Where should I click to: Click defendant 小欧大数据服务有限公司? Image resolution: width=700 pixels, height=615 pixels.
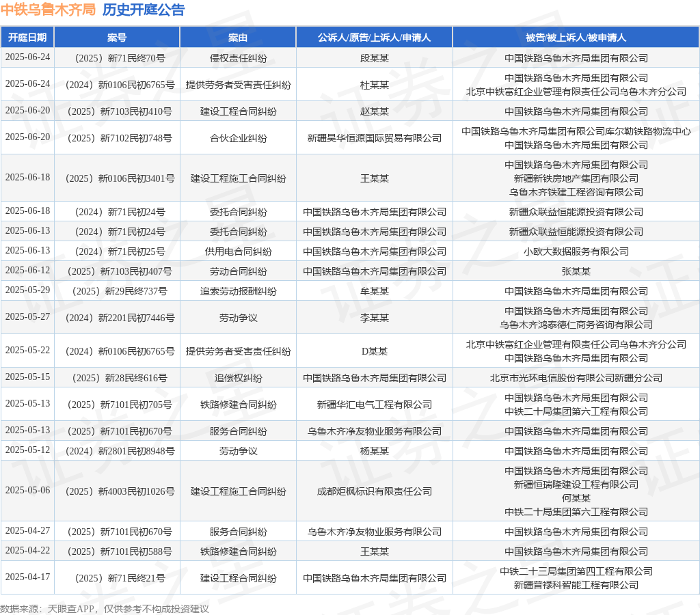(576, 251)
